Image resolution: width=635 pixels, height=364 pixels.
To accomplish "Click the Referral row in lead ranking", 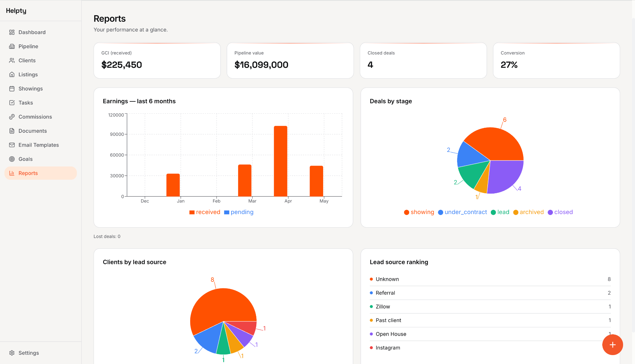I will point(490,293).
